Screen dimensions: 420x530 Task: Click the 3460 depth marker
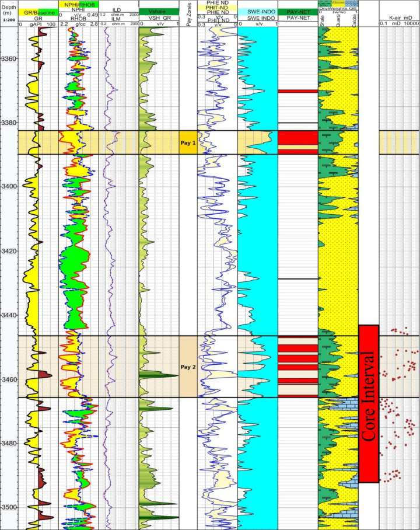pyautogui.click(x=9, y=379)
